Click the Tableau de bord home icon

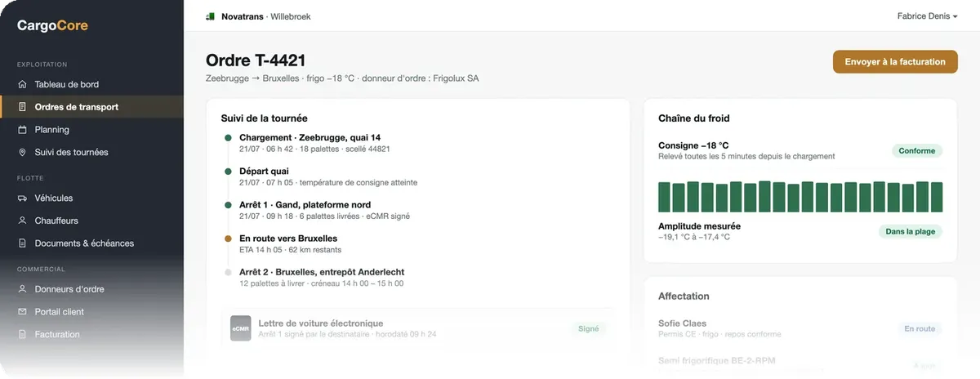[x=22, y=84]
